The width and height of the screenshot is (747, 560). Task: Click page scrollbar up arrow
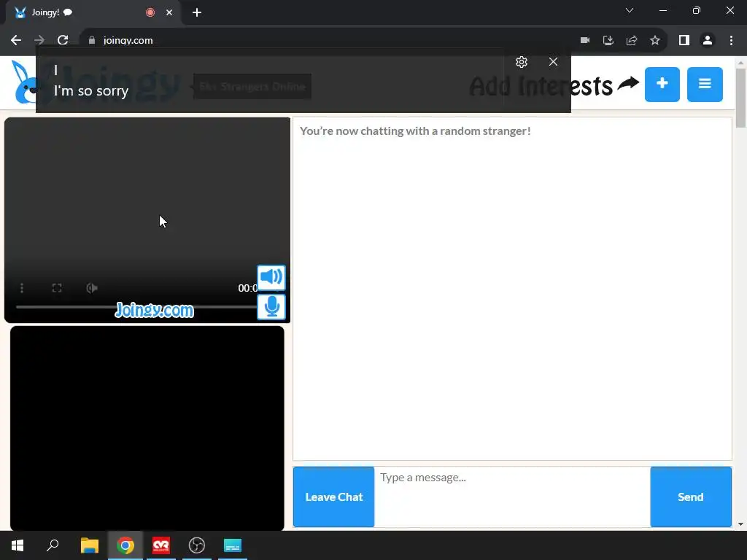[740, 63]
